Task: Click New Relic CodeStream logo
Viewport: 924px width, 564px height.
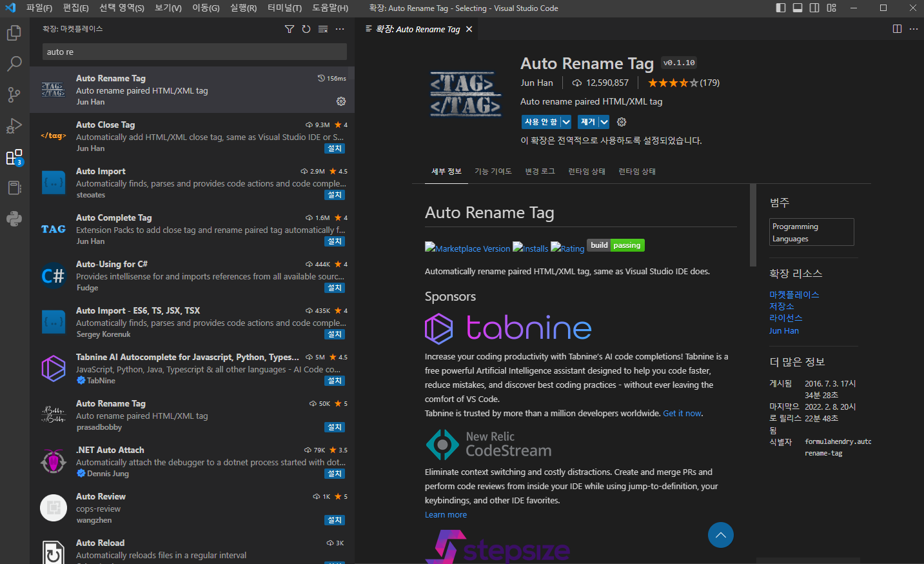Action: click(489, 444)
